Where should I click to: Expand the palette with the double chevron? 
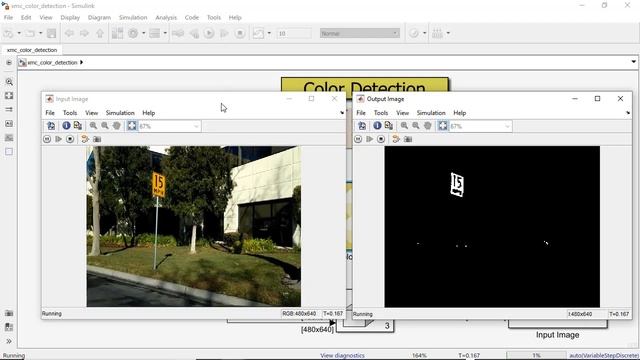(x=9, y=341)
